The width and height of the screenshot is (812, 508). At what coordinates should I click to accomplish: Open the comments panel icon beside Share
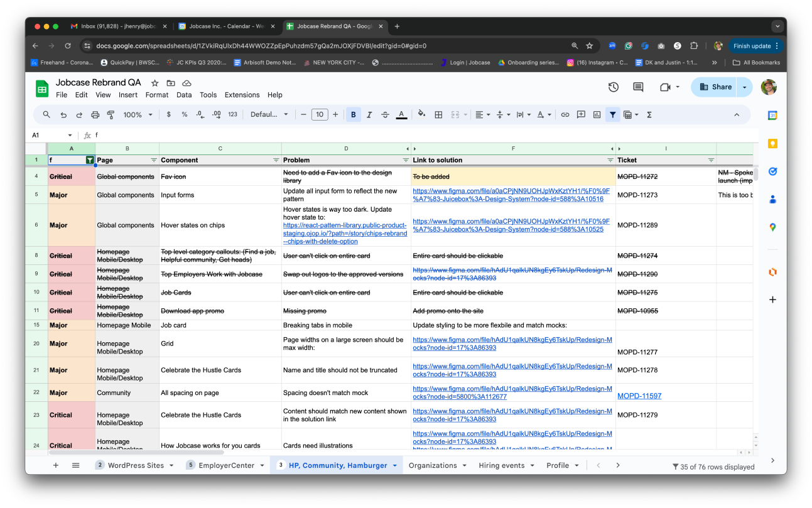click(x=638, y=87)
